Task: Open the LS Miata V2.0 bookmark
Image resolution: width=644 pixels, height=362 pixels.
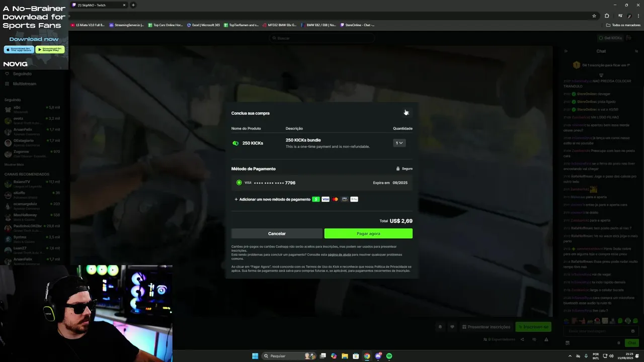Action: pos(88,25)
